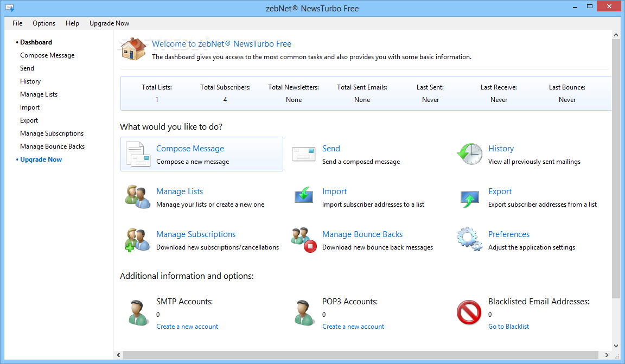This screenshot has height=364, width=625.
Task: Click the Welcome to zebNet NewsTurbo Free heading
Action: point(221,44)
